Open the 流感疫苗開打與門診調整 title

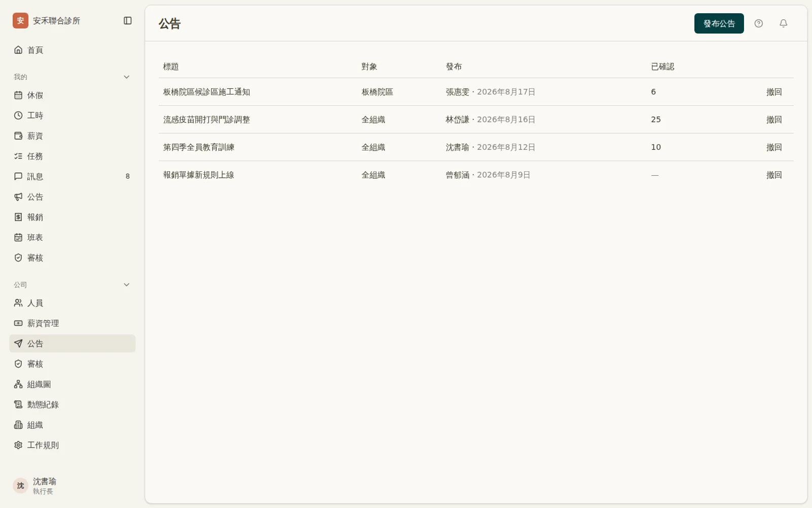(207, 119)
